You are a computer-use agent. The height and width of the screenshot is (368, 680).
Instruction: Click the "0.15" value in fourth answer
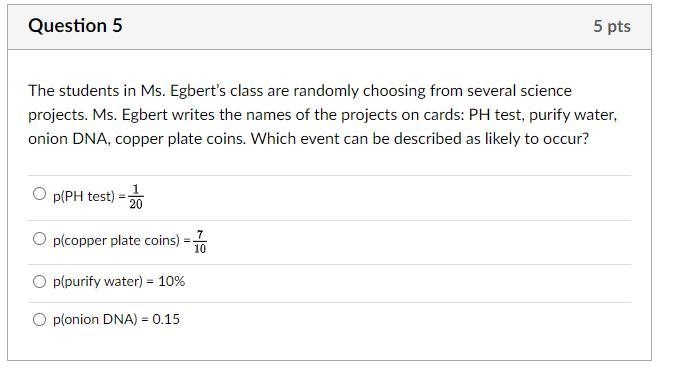tap(166, 319)
